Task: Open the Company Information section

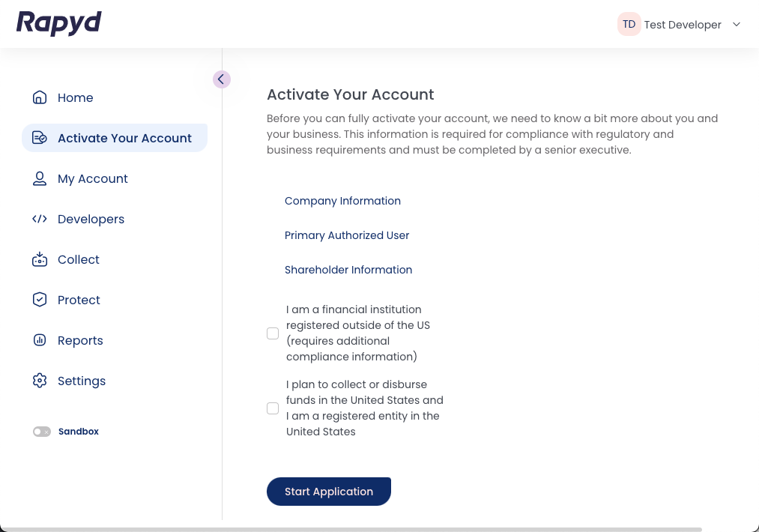Action: pyautogui.click(x=342, y=201)
